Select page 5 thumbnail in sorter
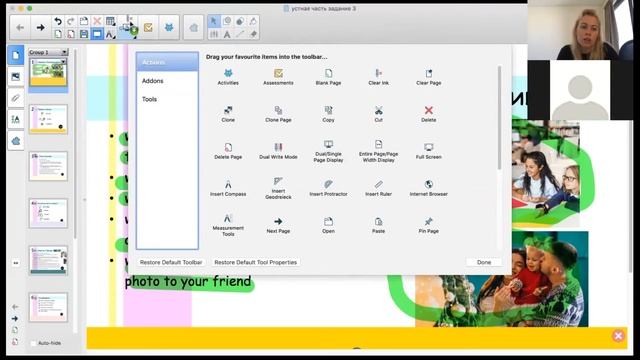Viewport: 640px width, 360px height. coord(48,260)
